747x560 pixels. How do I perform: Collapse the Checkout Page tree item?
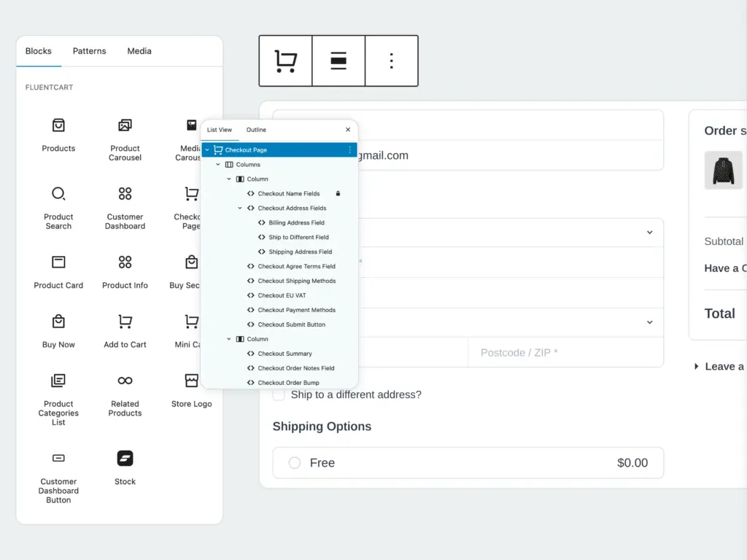tap(207, 149)
